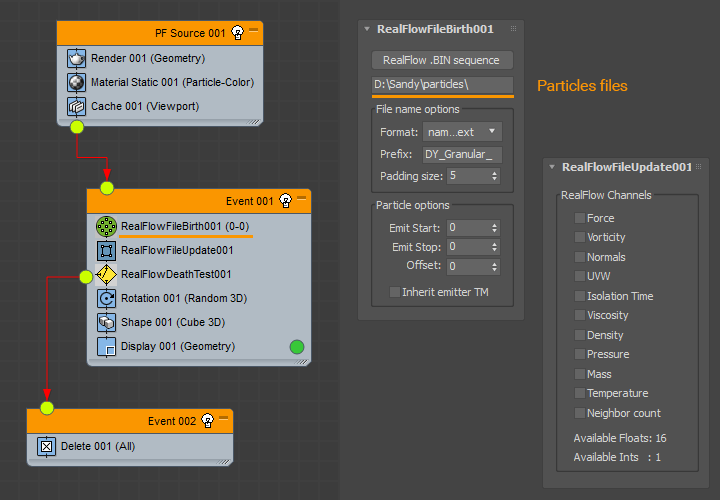
Task: Check the Temperature channel option
Action: pos(580,393)
